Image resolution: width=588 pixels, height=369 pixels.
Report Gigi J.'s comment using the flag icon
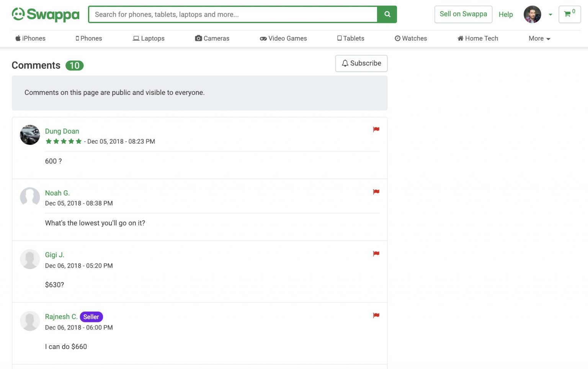376,253
